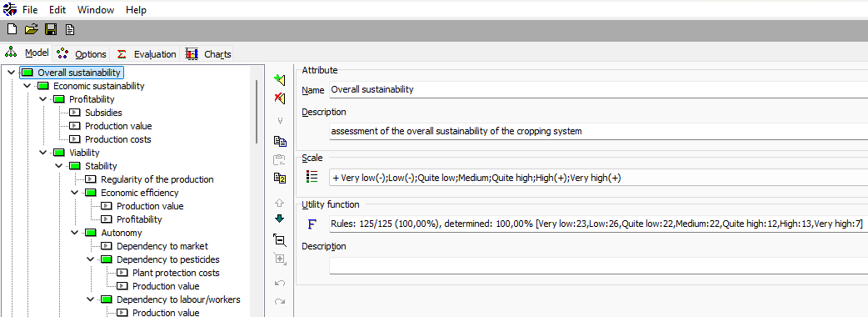The height and width of the screenshot is (317, 868).
Task: Select Stability in the tree
Action: pos(101,166)
